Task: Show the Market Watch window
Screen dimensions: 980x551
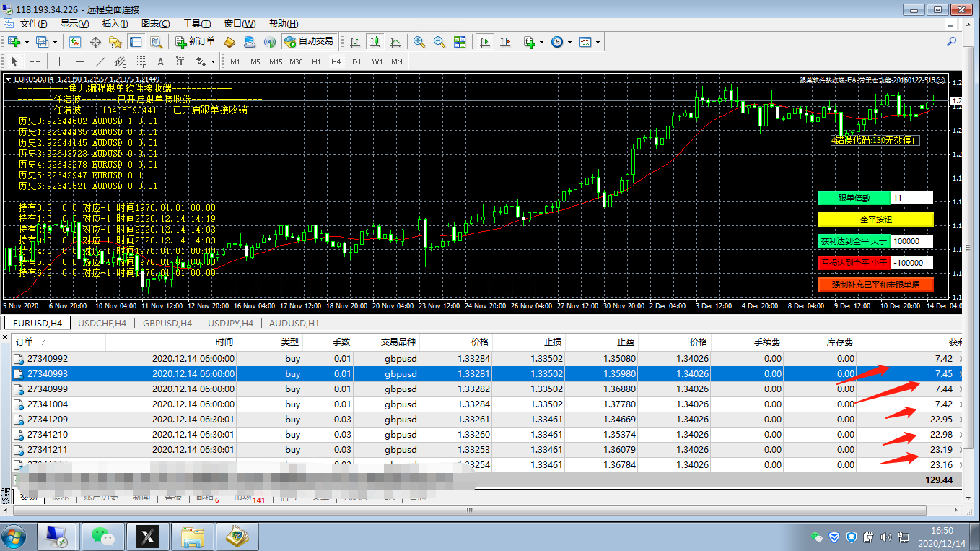Action: tap(75, 42)
